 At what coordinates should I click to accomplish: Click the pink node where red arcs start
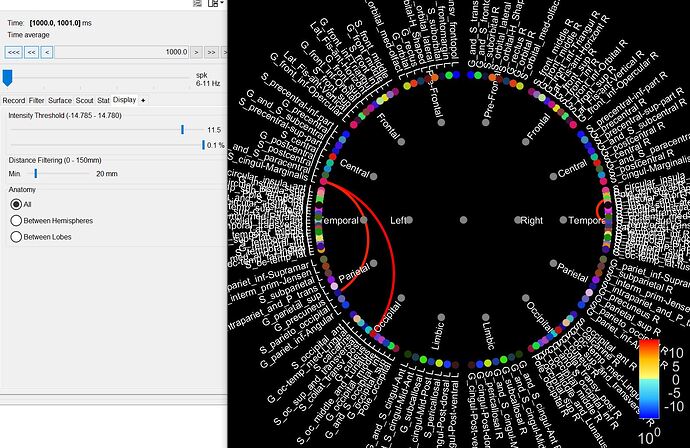click(323, 181)
